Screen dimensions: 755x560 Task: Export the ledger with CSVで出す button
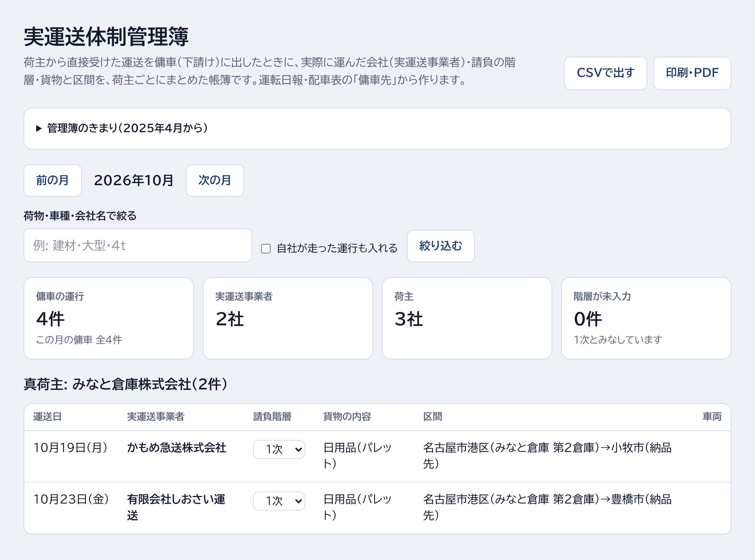click(605, 73)
